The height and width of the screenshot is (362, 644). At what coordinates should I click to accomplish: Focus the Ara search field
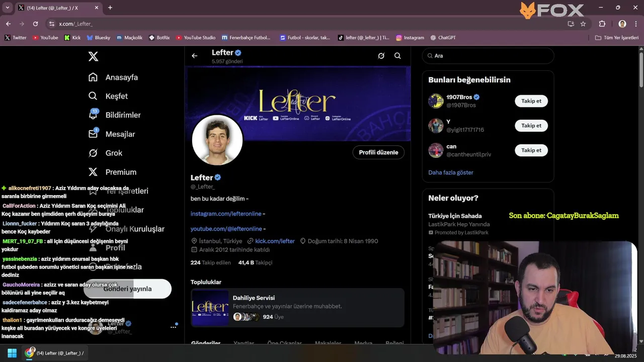[x=488, y=56]
